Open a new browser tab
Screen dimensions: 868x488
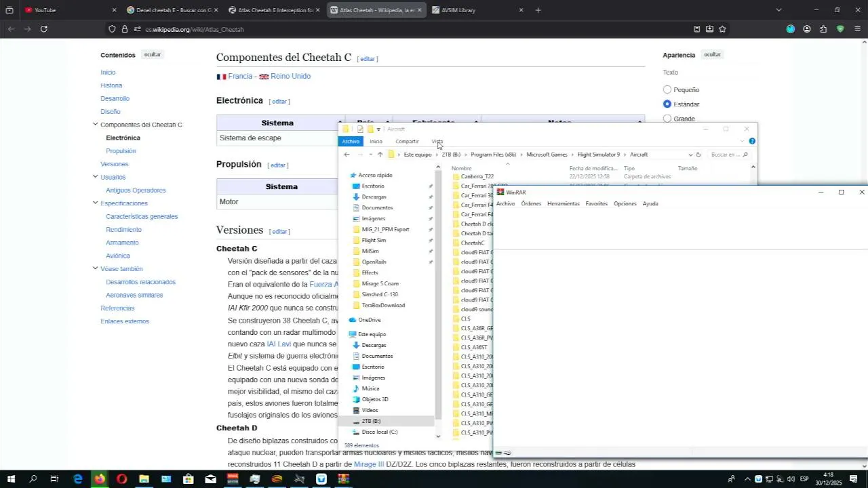point(538,10)
